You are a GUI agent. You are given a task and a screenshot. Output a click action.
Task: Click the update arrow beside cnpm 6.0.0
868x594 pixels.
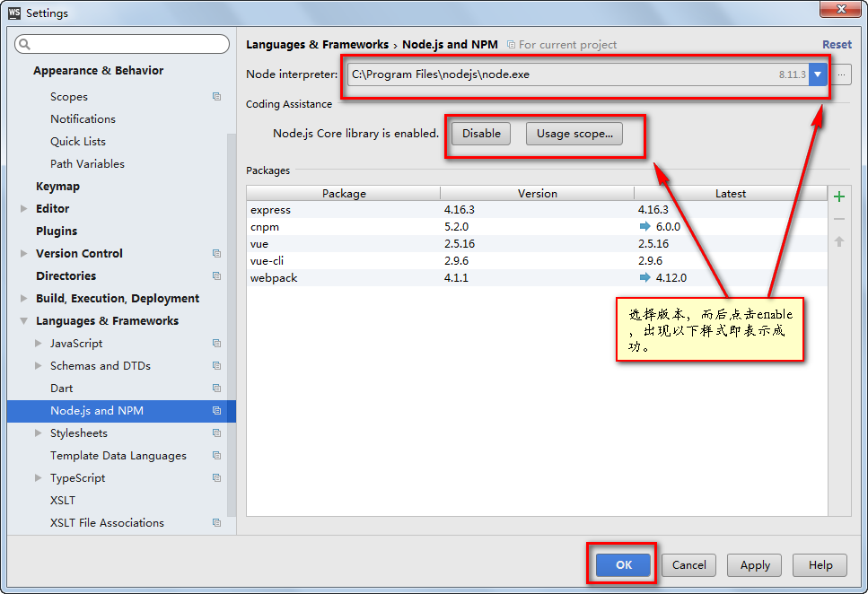(644, 226)
